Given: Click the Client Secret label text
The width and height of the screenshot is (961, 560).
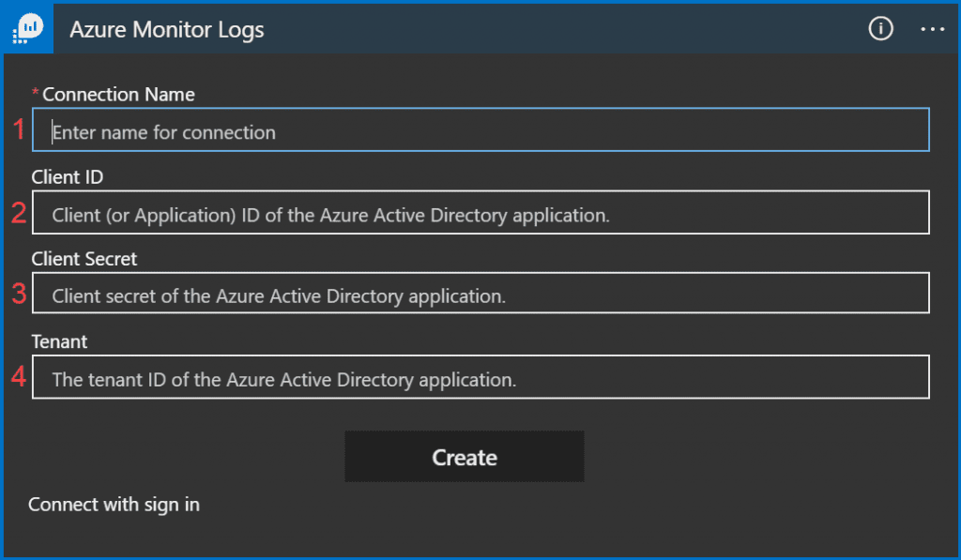Looking at the screenshot, I should coord(84,259).
